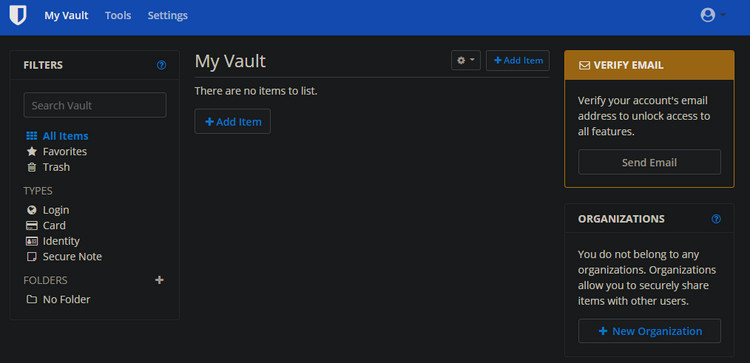Click Send Email verification button
Viewport: 750px width, 363px height.
coord(650,163)
